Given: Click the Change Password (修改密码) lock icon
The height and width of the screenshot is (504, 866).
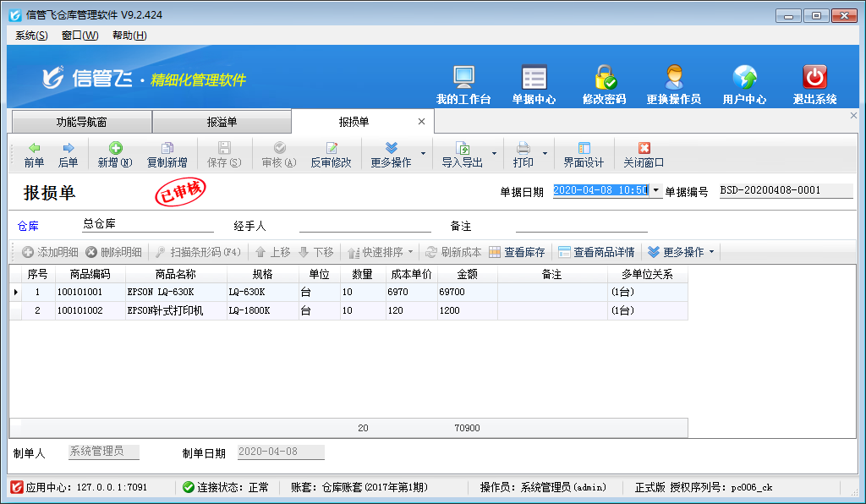Looking at the screenshot, I should (x=604, y=79).
